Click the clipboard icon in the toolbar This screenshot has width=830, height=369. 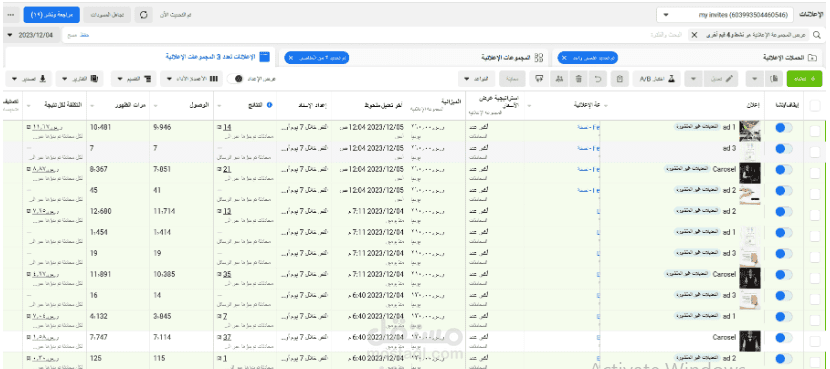point(619,79)
